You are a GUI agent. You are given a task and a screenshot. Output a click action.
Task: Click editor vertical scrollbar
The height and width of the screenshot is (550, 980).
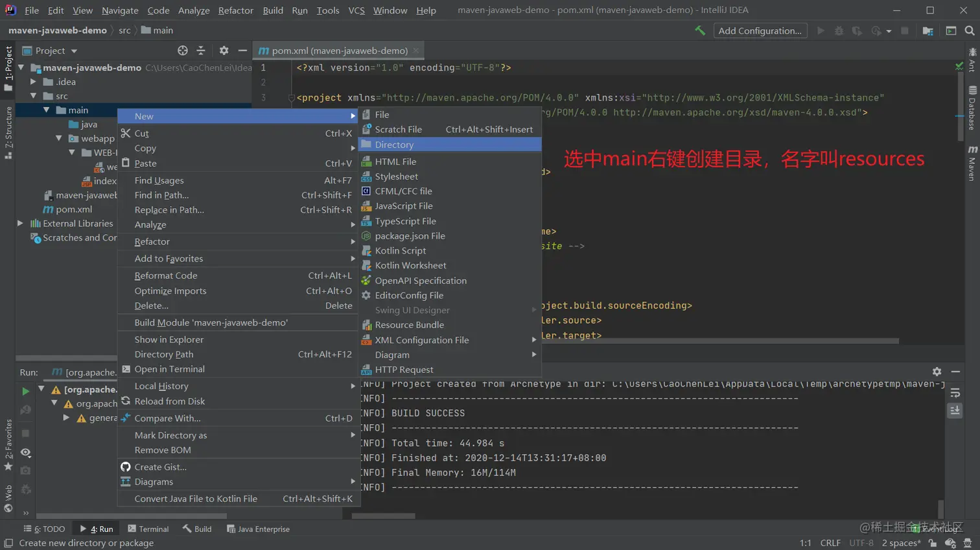(x=961, y=107)
